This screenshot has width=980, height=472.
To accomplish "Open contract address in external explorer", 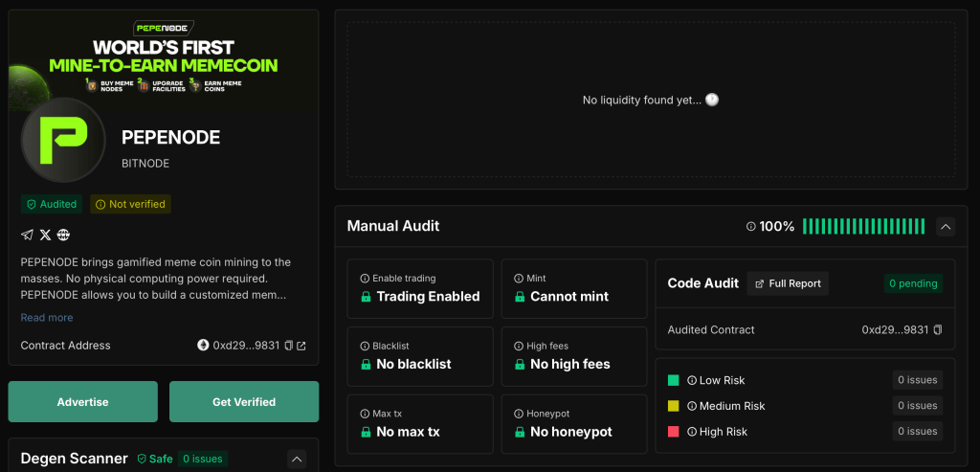I will (301, 346).
